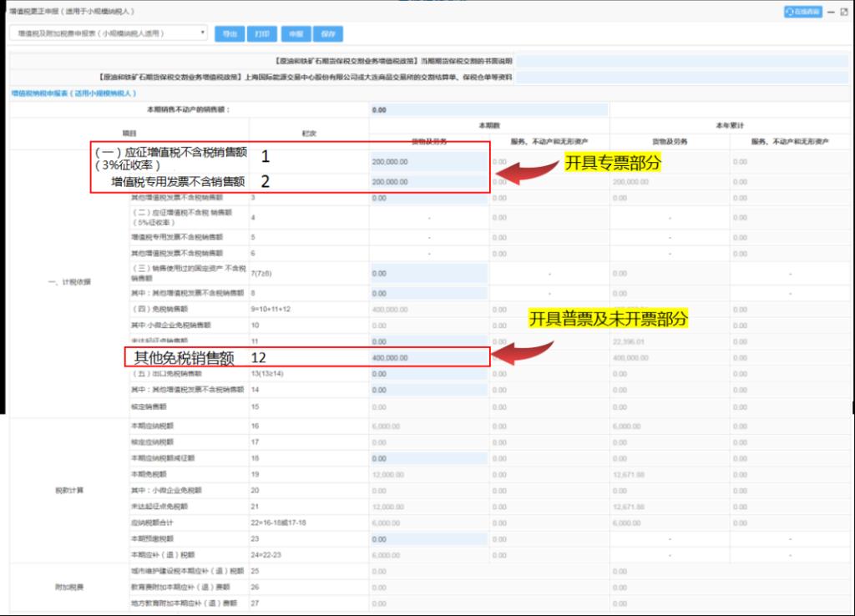The width and height of the screenshot is (855, 616).
Task: Open the 增值税纳税申报表 section link
Action: (73, 93)
